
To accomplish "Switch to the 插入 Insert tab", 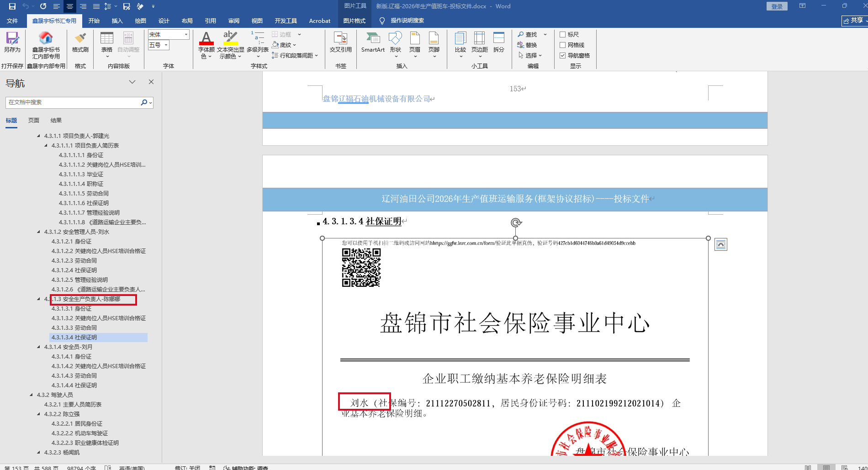I will (x=117, y=21).
